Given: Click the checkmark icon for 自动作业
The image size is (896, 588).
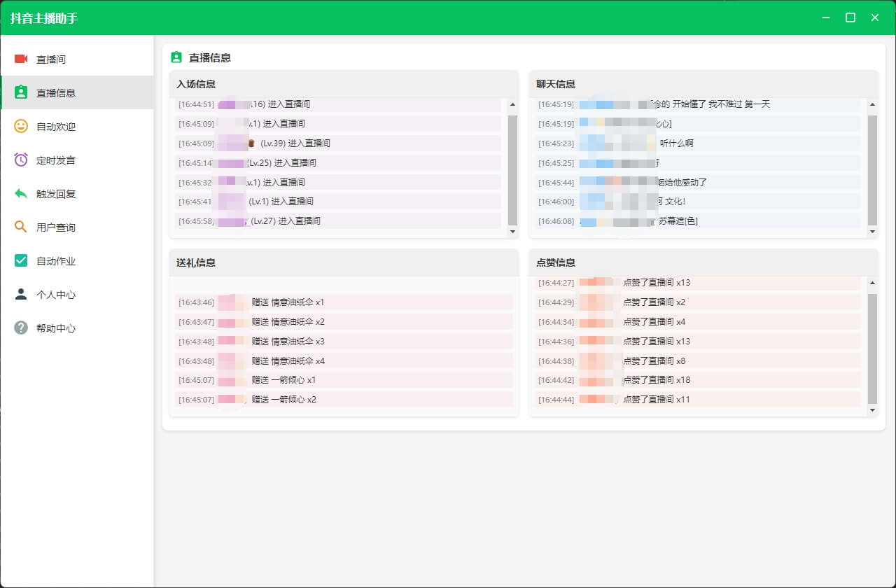Looking at the screenshot, I should 21,260.
